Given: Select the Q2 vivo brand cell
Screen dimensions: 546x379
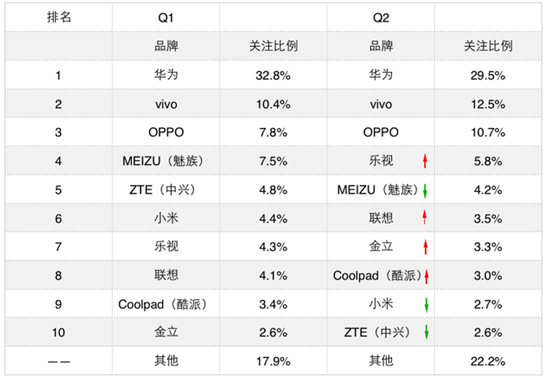Looking at the screenshot, I should 381,104.
